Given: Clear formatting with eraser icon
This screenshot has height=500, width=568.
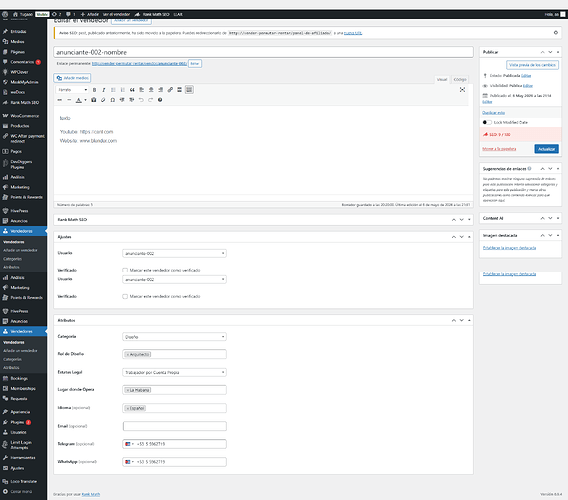Looking at the screenshot, I should click(x=103, y=100).
